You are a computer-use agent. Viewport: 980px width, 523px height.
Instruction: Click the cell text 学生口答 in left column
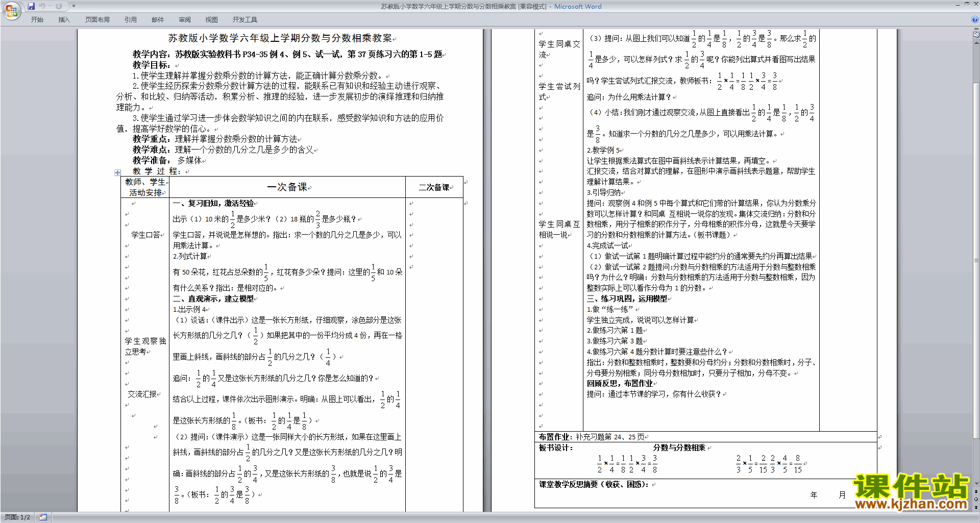145,235
